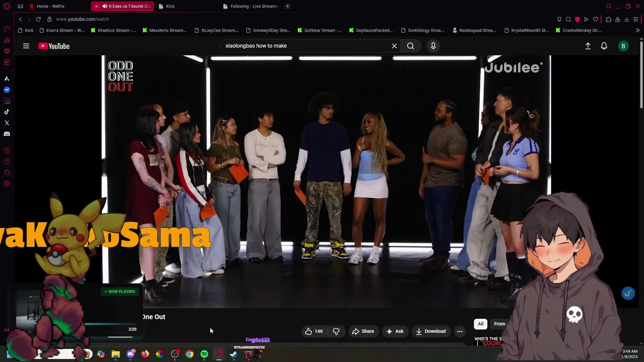
Task: Open history clock icon in sidebar
Action: click(x=7, y=161)
